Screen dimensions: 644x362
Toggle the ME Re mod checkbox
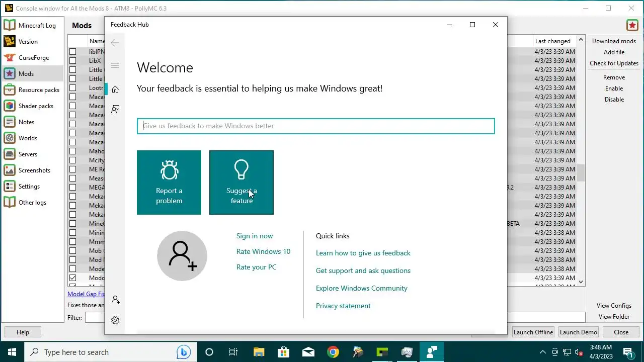pos(73,169)
